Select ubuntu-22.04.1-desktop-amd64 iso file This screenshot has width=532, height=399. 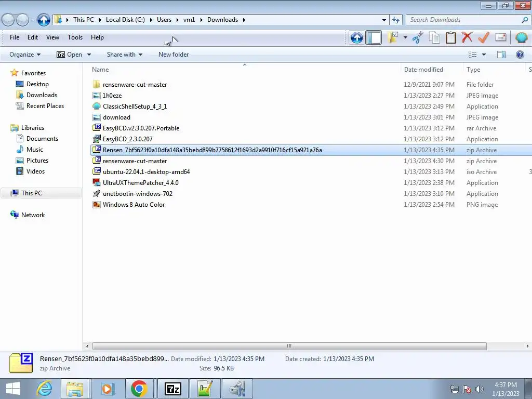[146, 171]
